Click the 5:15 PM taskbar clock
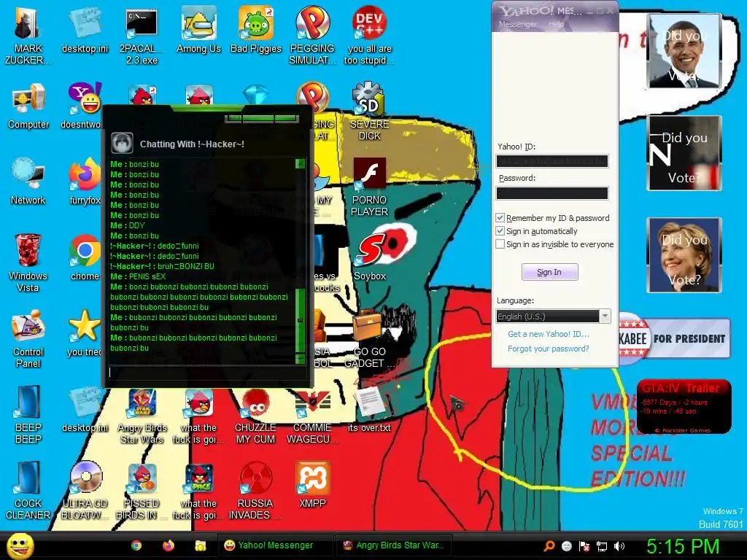This screenshot has width=747, height=560. click(682, 545)
